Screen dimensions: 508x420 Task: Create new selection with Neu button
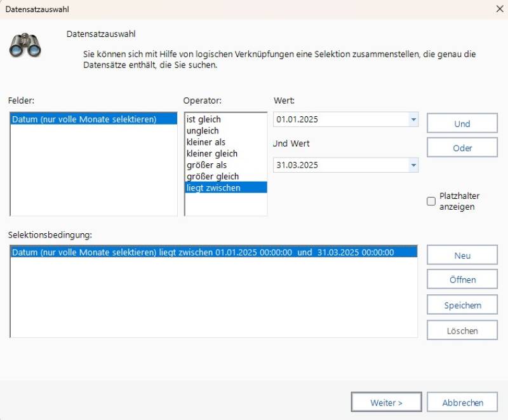coord(462,255)
